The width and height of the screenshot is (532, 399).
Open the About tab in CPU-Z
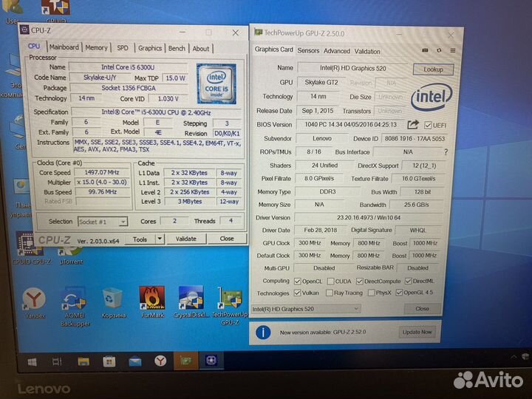click(201, 49)
